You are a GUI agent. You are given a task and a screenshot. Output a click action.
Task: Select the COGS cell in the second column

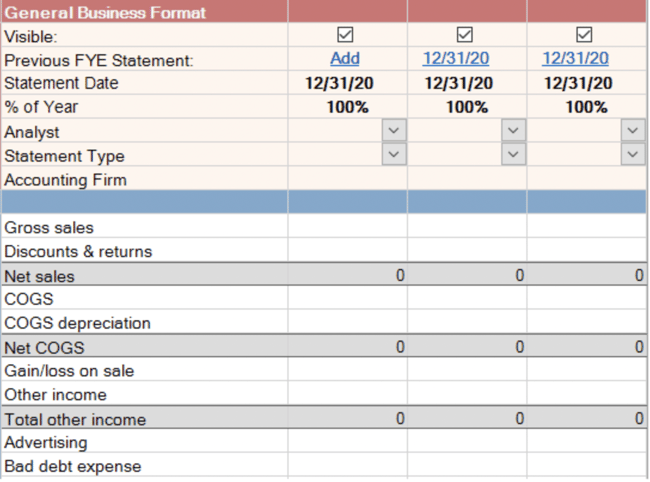(467, 298)
